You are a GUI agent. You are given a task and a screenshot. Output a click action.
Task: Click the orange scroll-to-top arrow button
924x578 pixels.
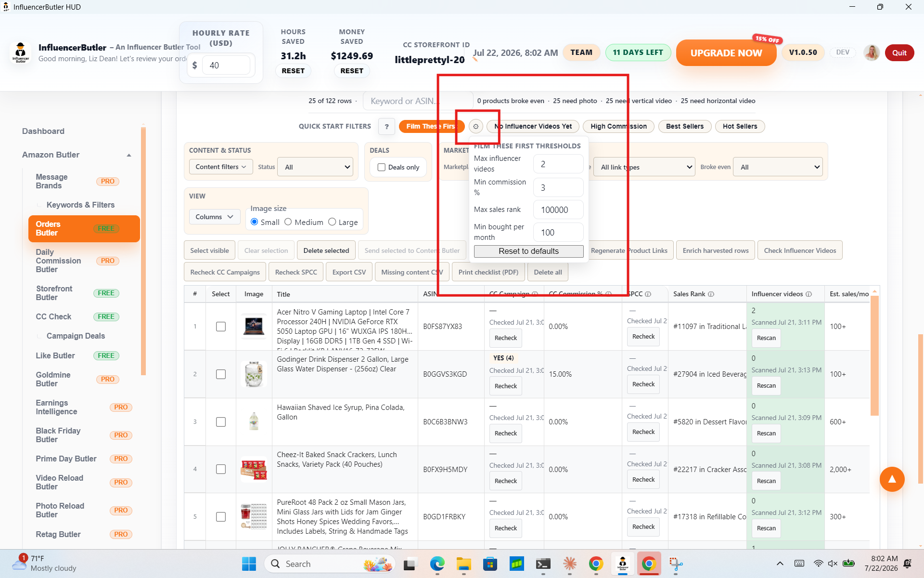(892, 479)
